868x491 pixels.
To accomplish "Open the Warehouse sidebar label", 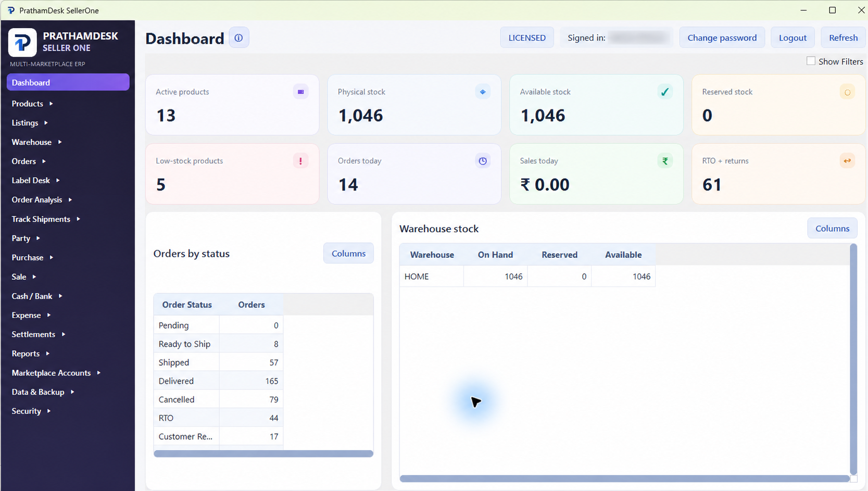I will pos(32,142).
